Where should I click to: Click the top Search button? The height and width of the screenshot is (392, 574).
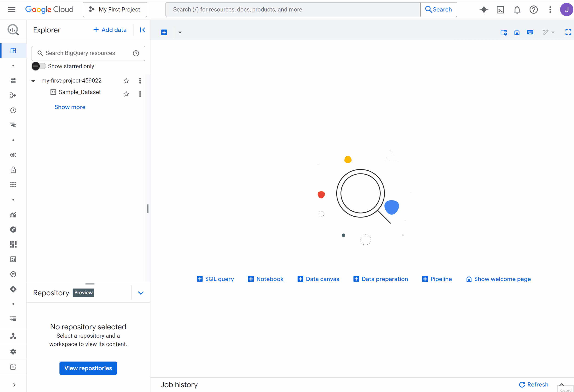[438, 10]
